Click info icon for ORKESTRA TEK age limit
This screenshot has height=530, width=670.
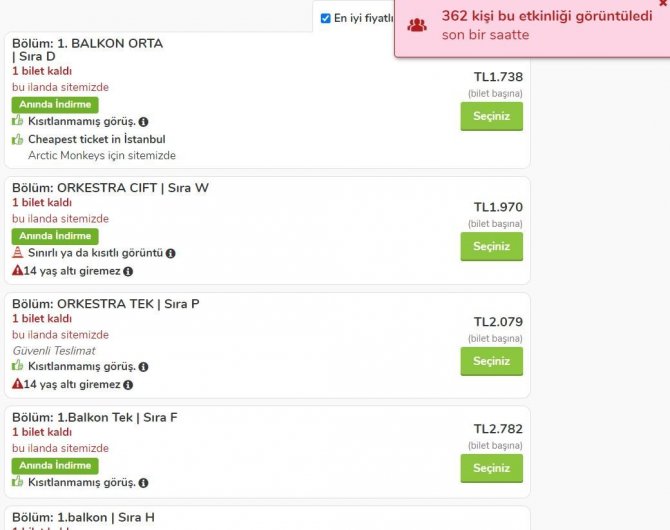(128, 385)
